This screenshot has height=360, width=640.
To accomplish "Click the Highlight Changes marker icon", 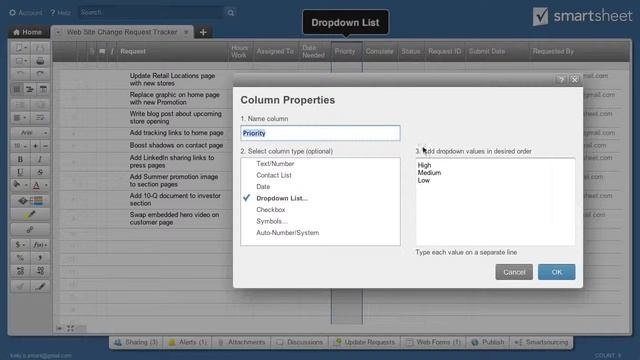I will point(30,215).
